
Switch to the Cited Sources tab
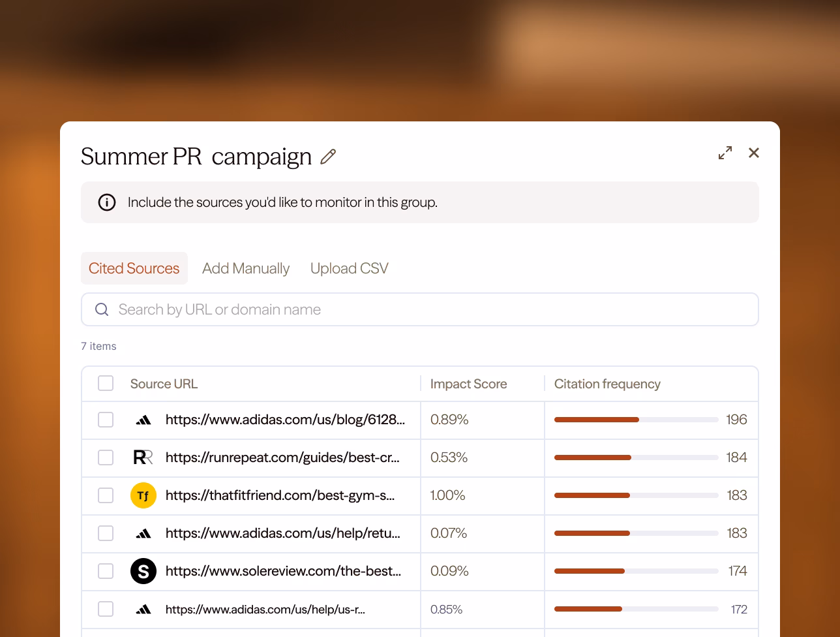point(134,268)
